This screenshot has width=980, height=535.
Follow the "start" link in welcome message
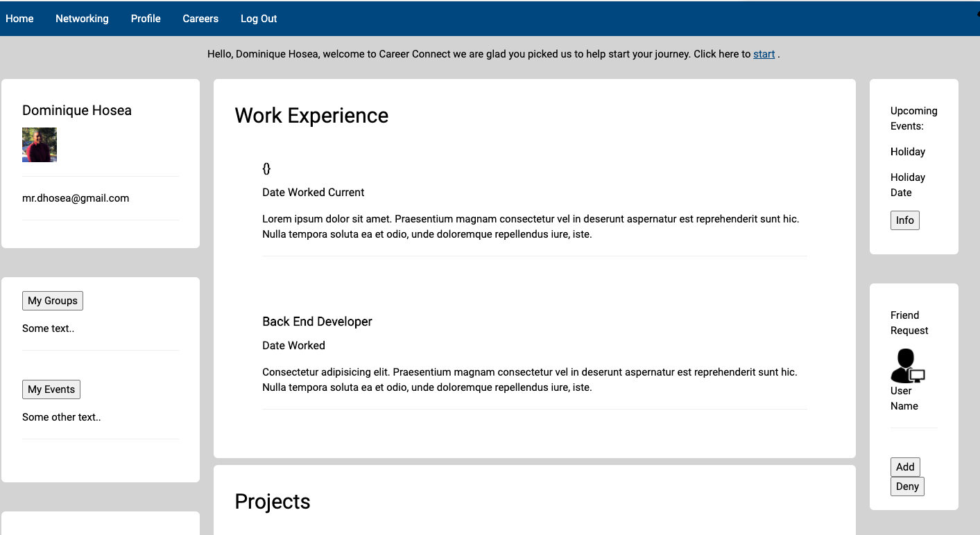tap(764, 54)
